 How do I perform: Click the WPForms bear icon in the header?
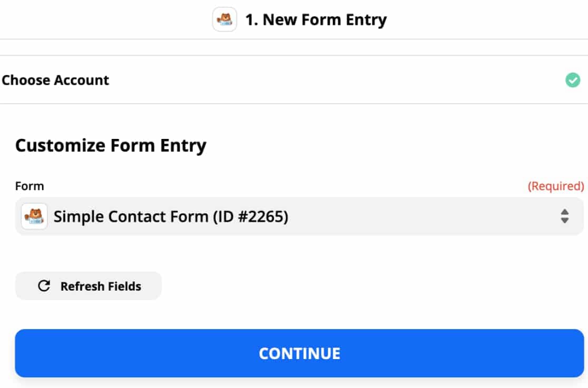point(226,19)
